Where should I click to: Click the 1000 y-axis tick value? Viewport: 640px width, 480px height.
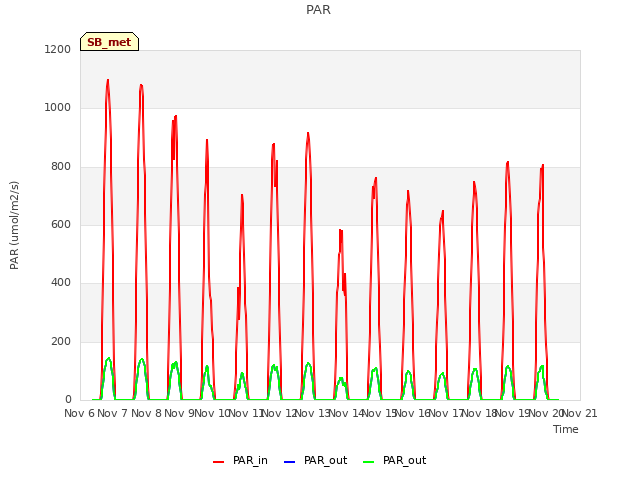[x=58, y=107]
